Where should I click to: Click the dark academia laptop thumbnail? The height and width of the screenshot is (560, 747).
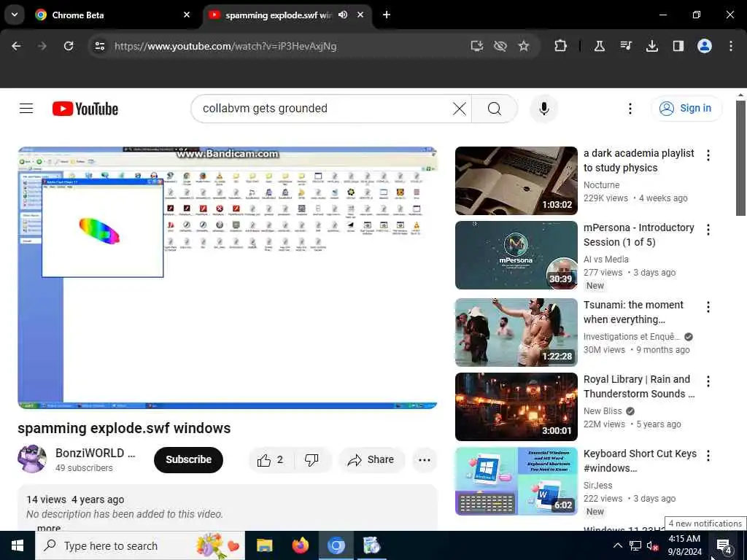[x=516, y=181]
